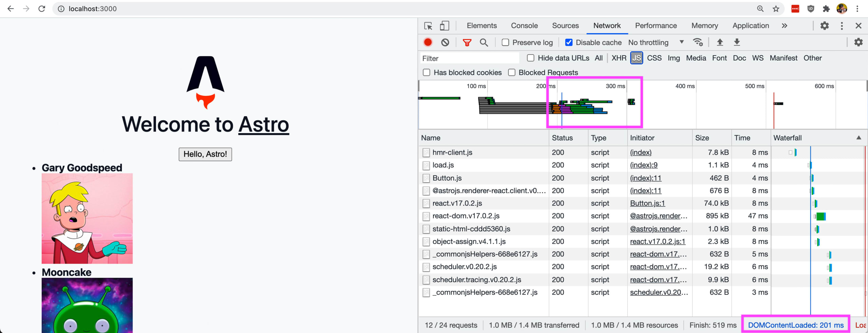The width and height of the screenshot is (868, 333).
Task: Enable the Preserve log checkbox
Action: 505,42
